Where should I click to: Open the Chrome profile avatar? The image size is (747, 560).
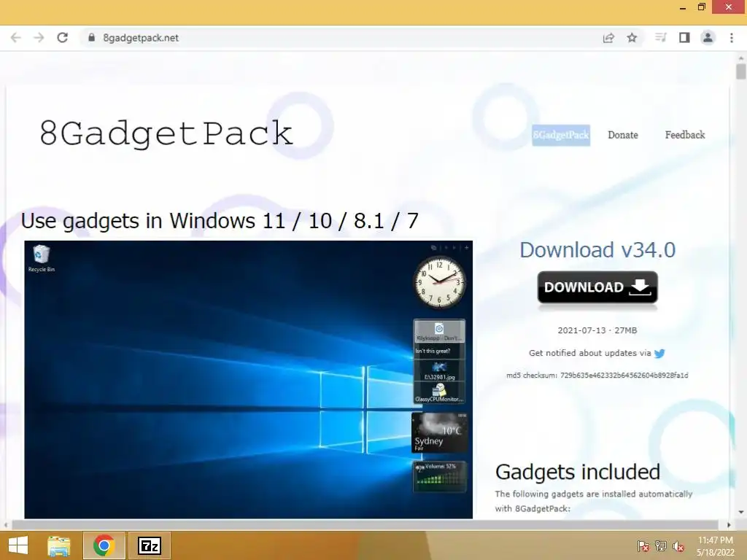point(708,38)
